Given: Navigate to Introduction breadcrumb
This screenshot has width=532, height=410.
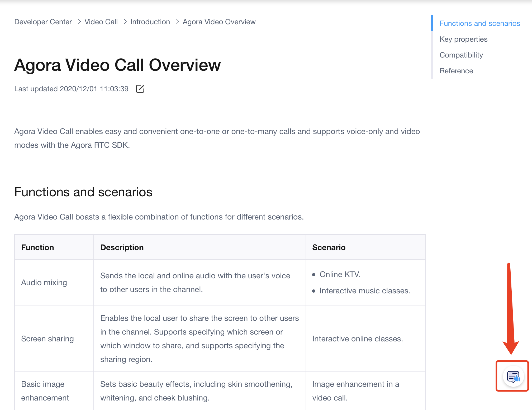Looking at the screenshot, I should pos(150,22).
